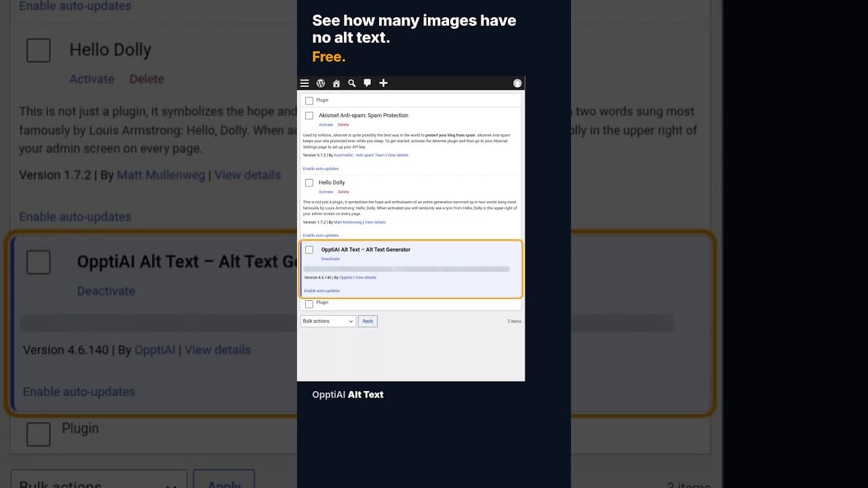Open the OpptiAI author link in the small panel
The width and height of the screenshot is (868, 488).
pyautogui.click(x=346, y=278)
